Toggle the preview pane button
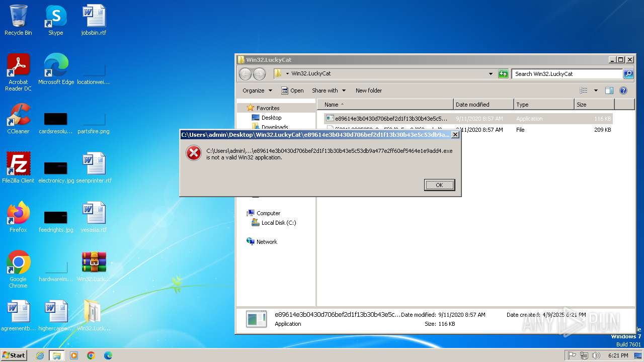The image size is (644, 362). (x=609, y=90)
